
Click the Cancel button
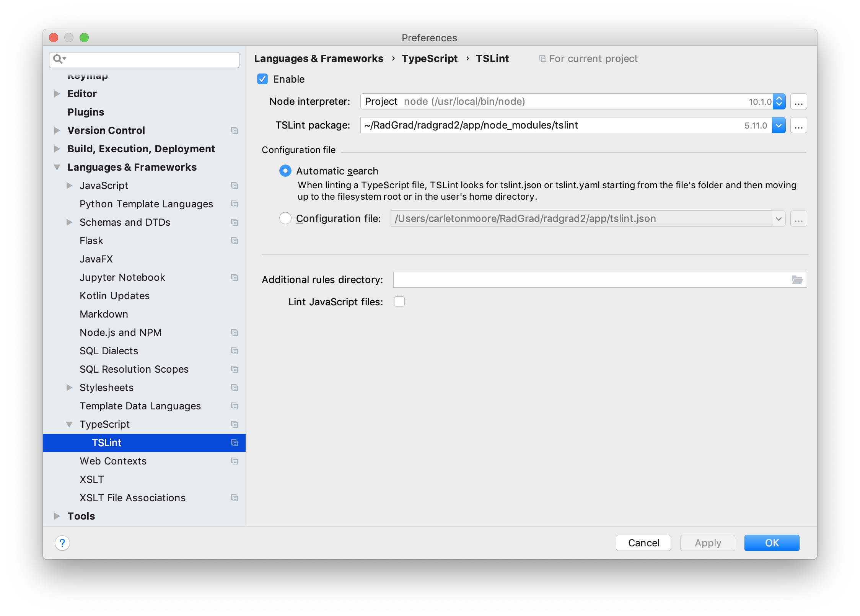[643, 543]
